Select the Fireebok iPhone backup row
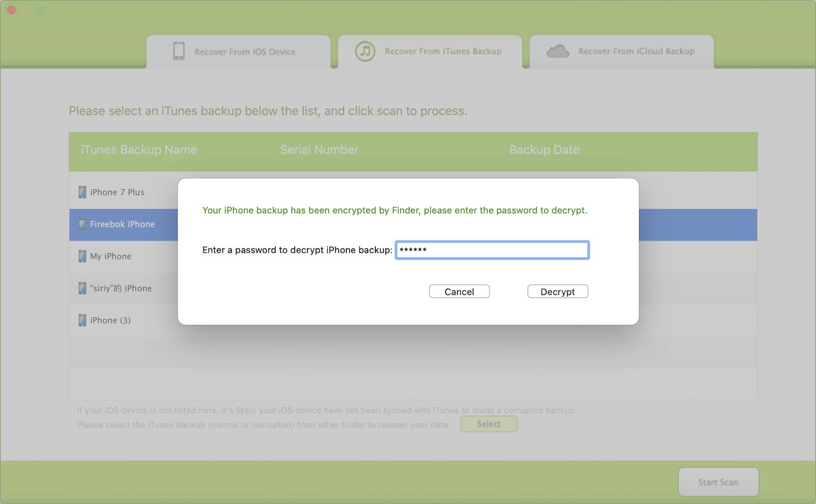816x504 pixels. 413,224
